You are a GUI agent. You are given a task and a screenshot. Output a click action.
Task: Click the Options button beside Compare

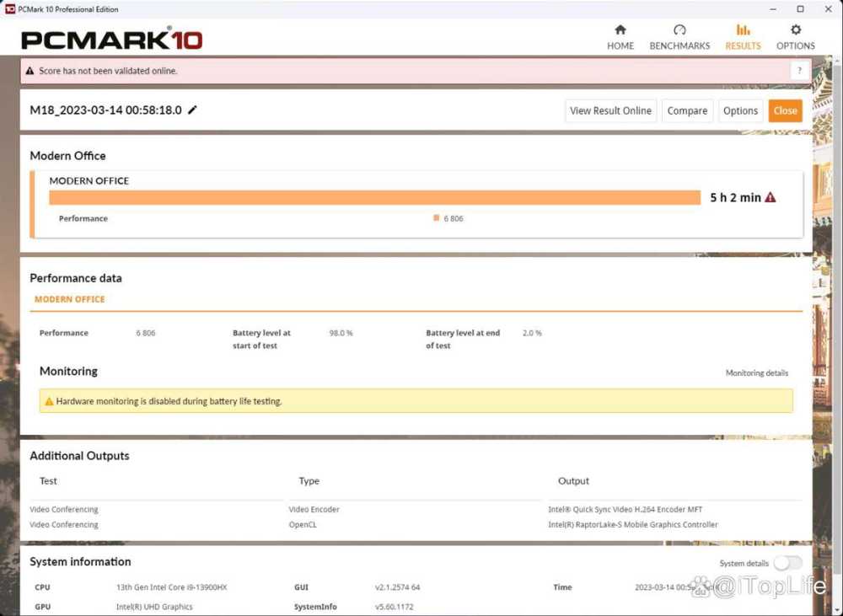[x=740, y=110]
